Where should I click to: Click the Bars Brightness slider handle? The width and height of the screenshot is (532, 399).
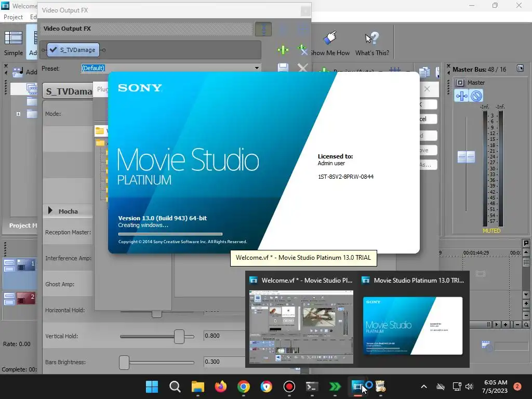pos(124,362)
